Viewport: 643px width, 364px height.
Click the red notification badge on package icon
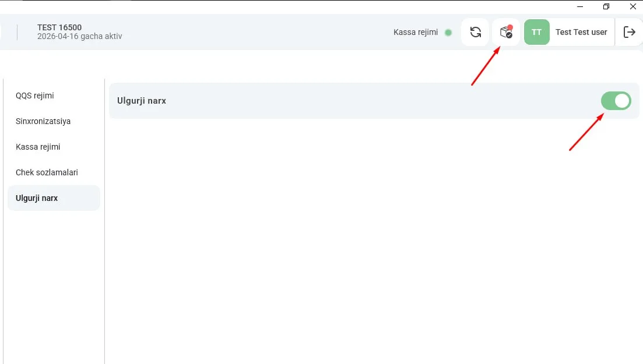[x=510, y=27]
